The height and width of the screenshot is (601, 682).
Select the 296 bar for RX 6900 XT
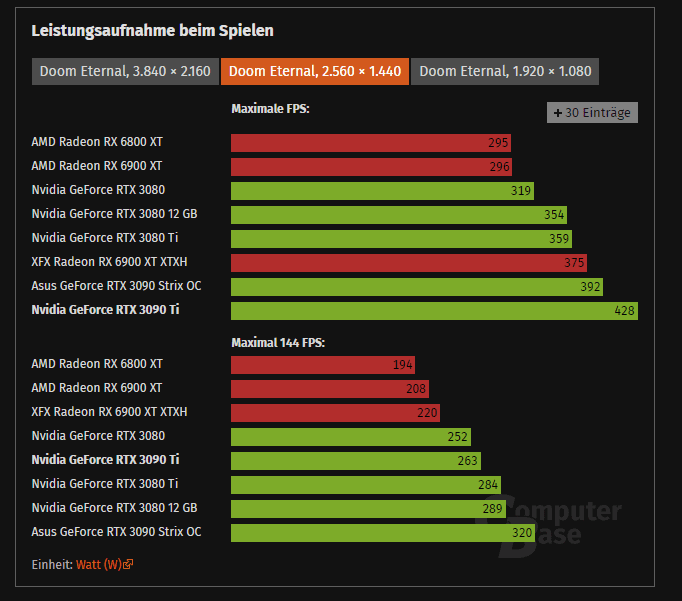[x=371, y=167]
